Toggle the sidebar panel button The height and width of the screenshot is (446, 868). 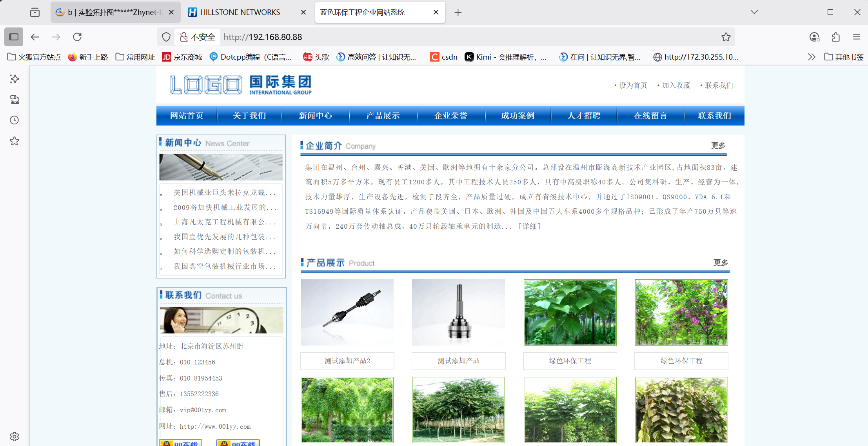coord(14,37)
